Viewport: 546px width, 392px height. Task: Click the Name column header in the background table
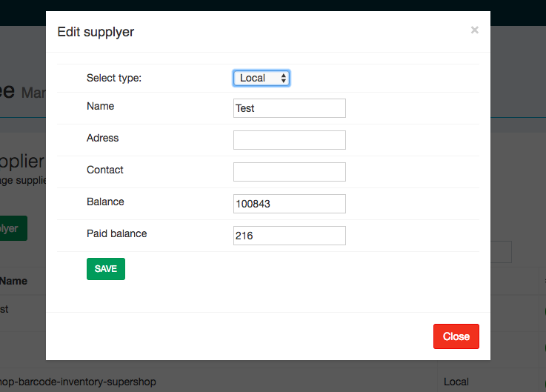tap(13, 281)
